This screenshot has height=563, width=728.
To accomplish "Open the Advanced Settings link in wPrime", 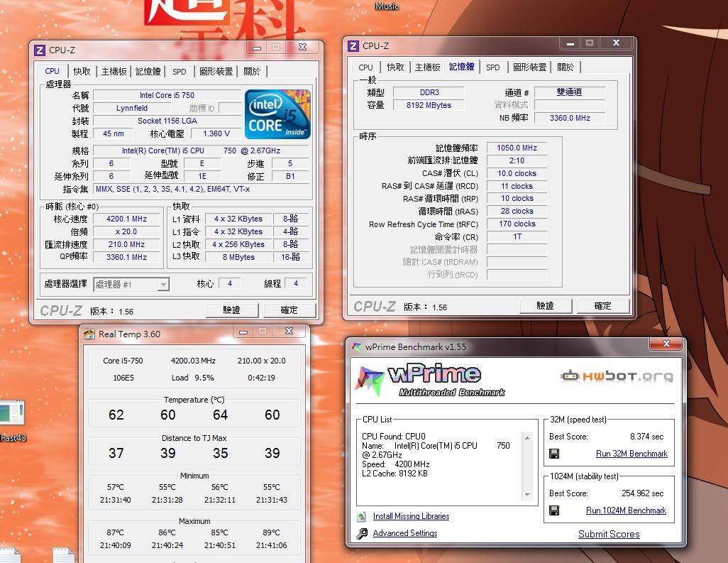I will (x=405, y=533).
